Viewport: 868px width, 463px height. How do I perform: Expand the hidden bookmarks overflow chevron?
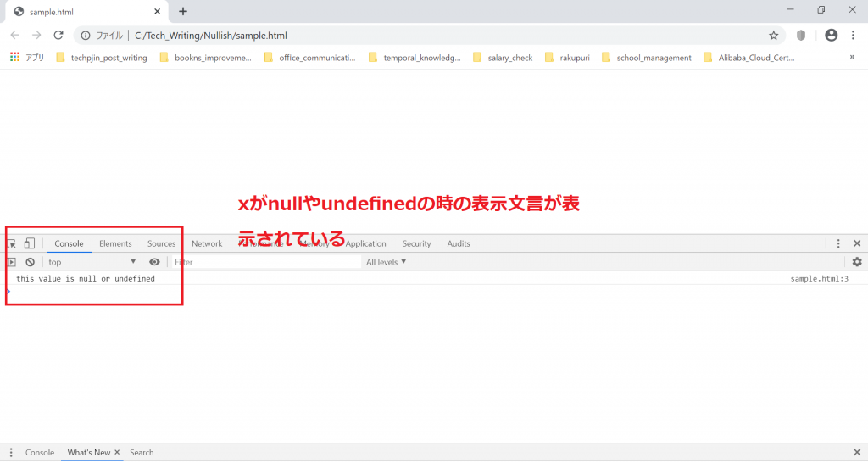[x=851, y=58]
